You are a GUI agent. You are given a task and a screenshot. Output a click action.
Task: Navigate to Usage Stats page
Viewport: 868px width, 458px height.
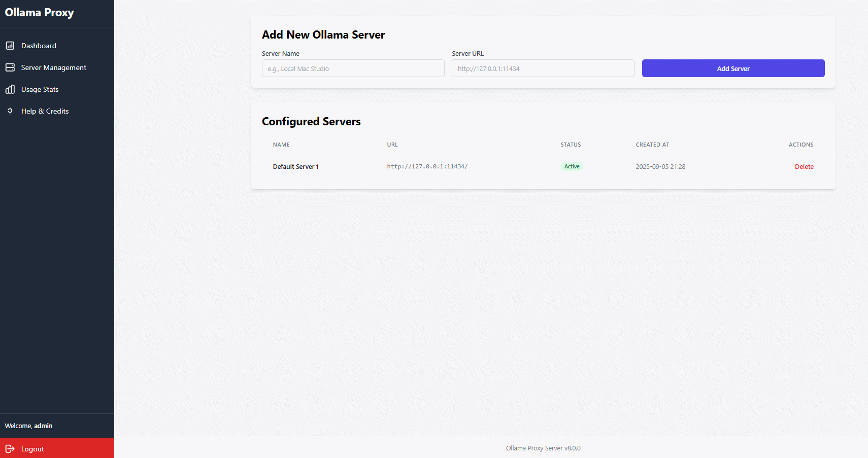point(40,89)
